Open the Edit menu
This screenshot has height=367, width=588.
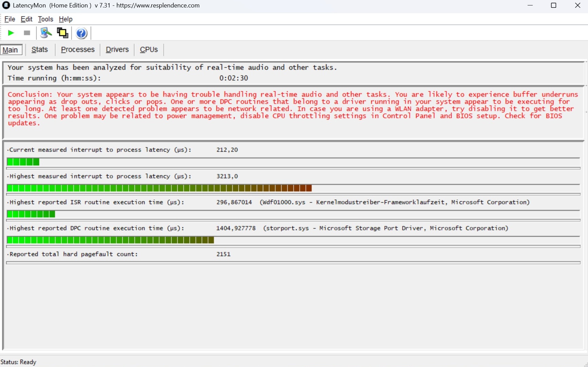(26, 19)
